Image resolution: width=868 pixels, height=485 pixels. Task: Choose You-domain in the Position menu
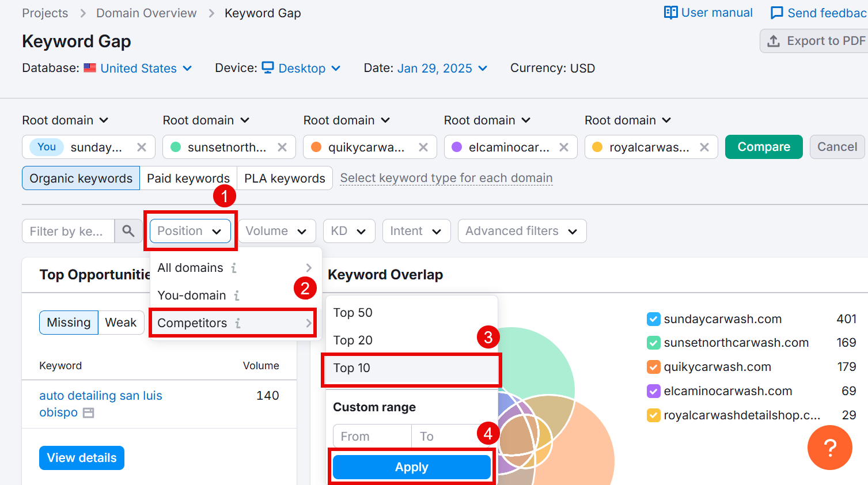pyautogui.click(x=235, y=295)
